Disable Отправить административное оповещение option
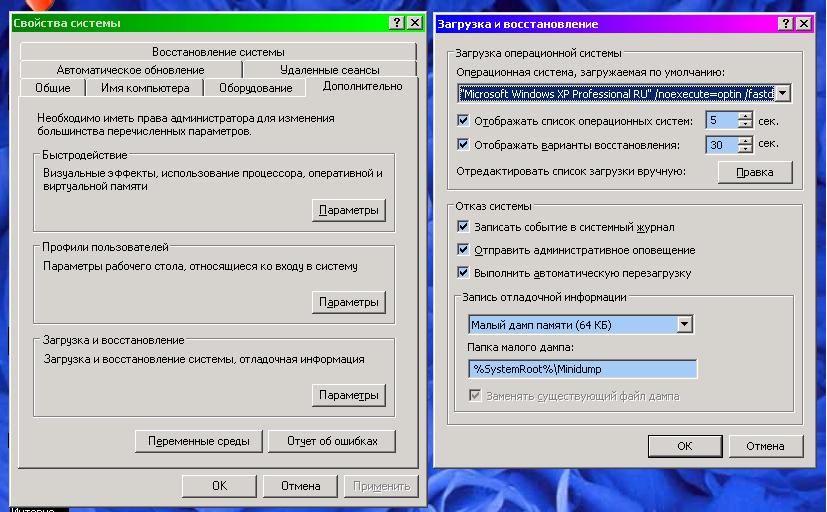Image resolution: width=827 pixels, height=512 pixels. coord(463,250)
